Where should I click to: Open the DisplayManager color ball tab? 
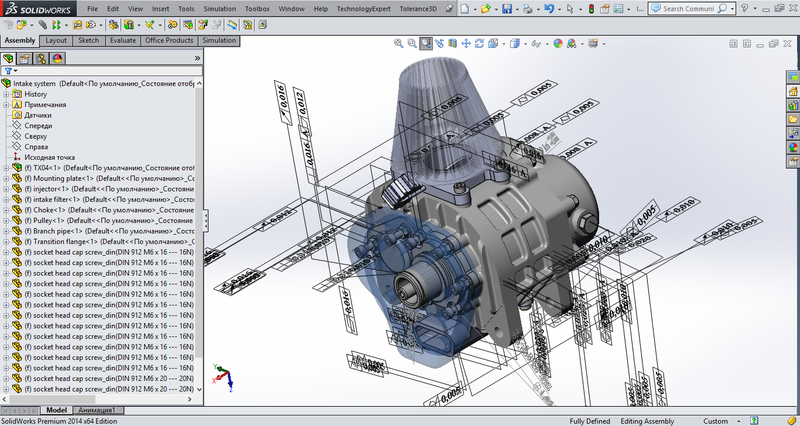58,58
